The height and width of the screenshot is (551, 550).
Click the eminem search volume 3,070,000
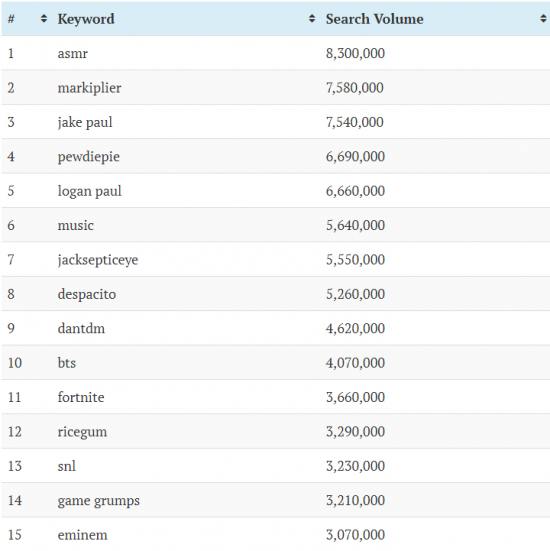(355, 535)
